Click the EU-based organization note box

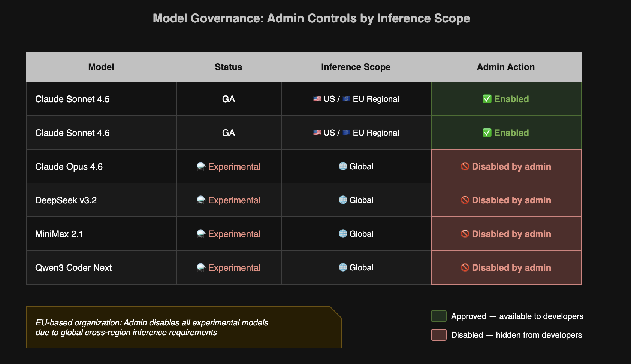pos(184,327)
